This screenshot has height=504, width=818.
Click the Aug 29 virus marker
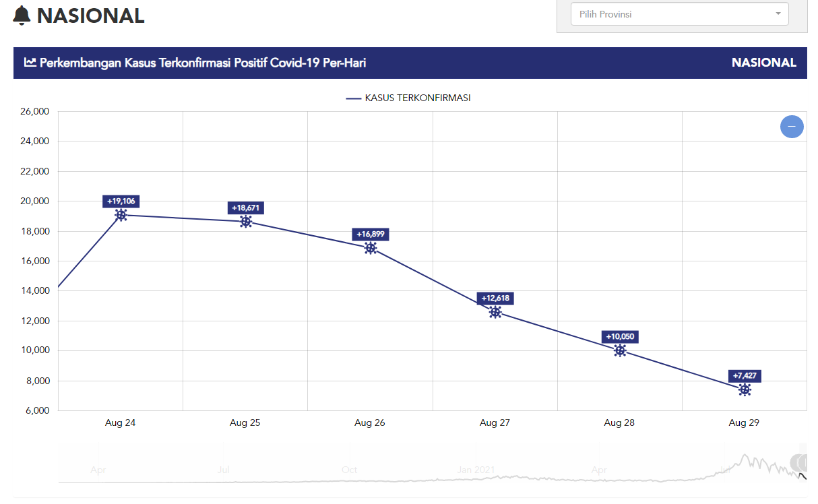pos(745,389)
